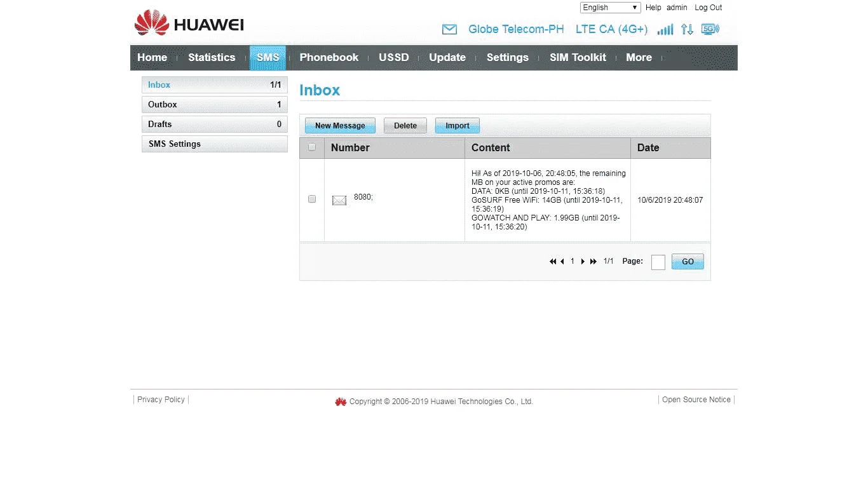Screen dimensions: 868x488
Task: Jump to first page with double-left arrows
Action: (x=553, y=261)
